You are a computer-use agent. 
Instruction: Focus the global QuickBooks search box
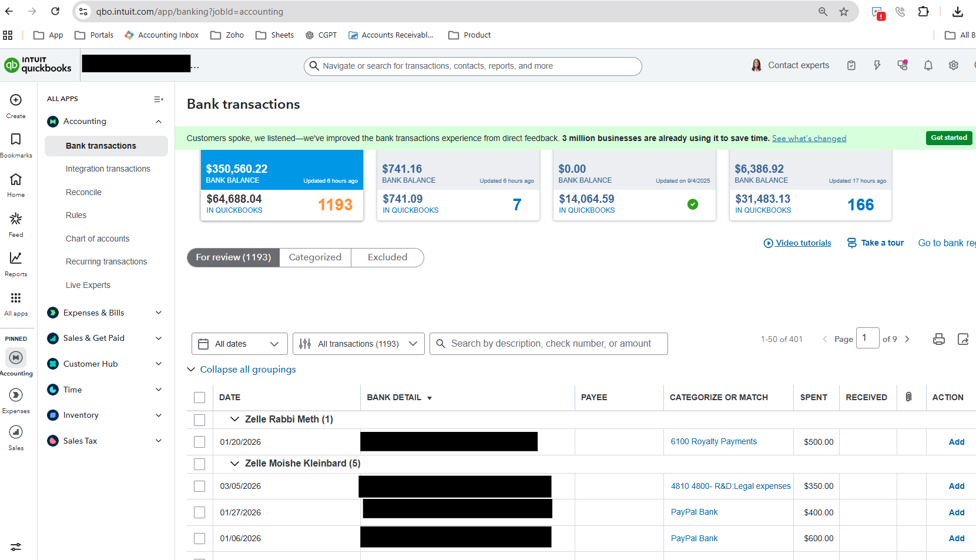473,66
